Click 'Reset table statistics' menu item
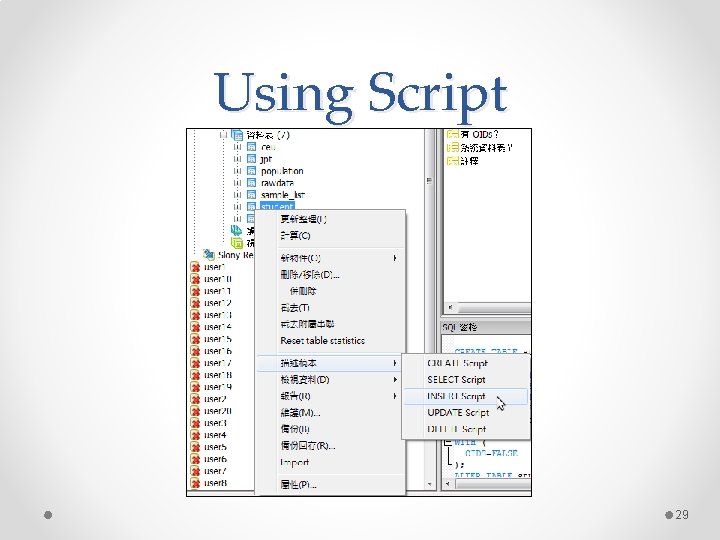The height and width of the screenshot is (540, 720). (x=330, y=341)
